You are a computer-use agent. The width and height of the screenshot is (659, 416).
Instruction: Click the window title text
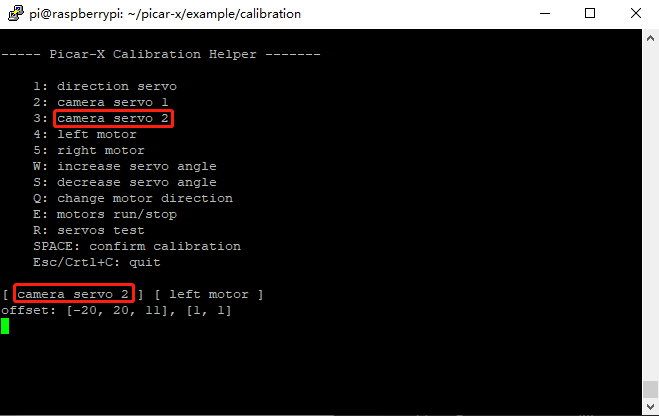click(165, 14)
